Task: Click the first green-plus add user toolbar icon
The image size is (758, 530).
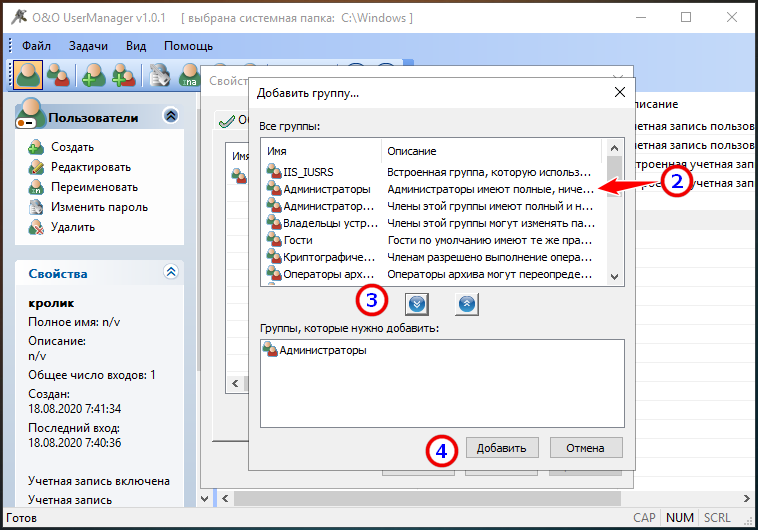Action: point(93,75)
